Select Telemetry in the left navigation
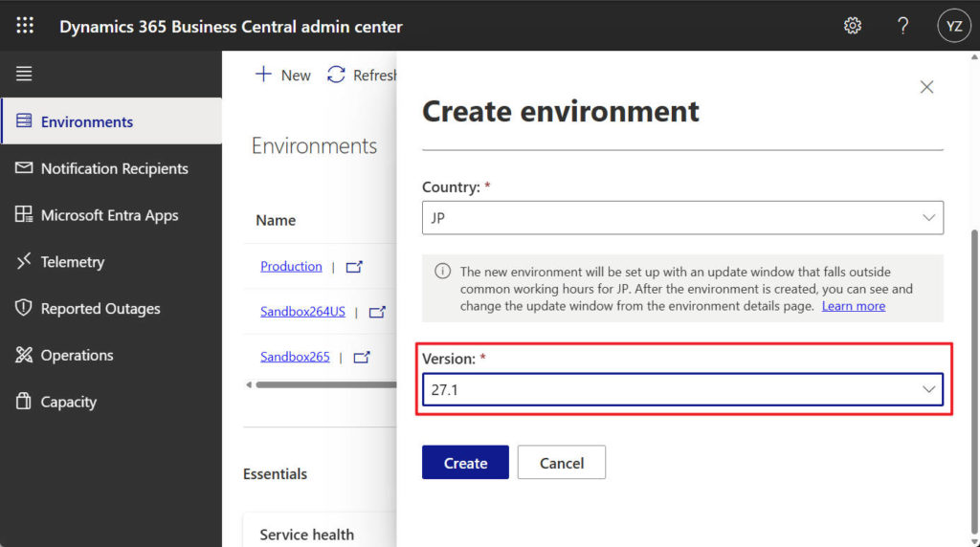The image size is (980, 547). (72, 262)
